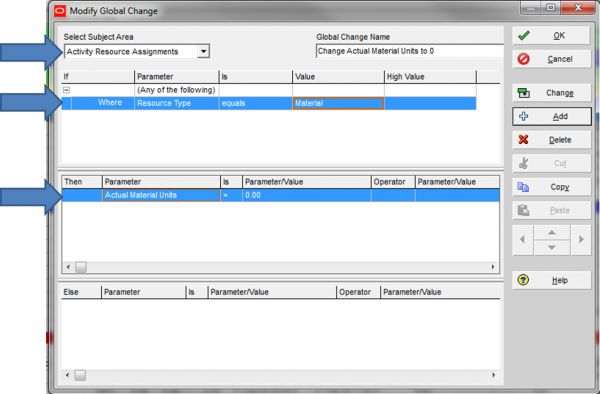Click Else section horizontal scrollbar thumb
Viewport: 600px width, 394px height.
point(80,375)
